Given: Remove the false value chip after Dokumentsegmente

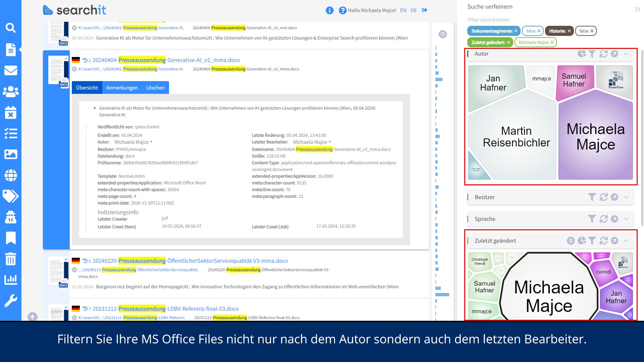Looking at the screenshot, I should (539, 31).
